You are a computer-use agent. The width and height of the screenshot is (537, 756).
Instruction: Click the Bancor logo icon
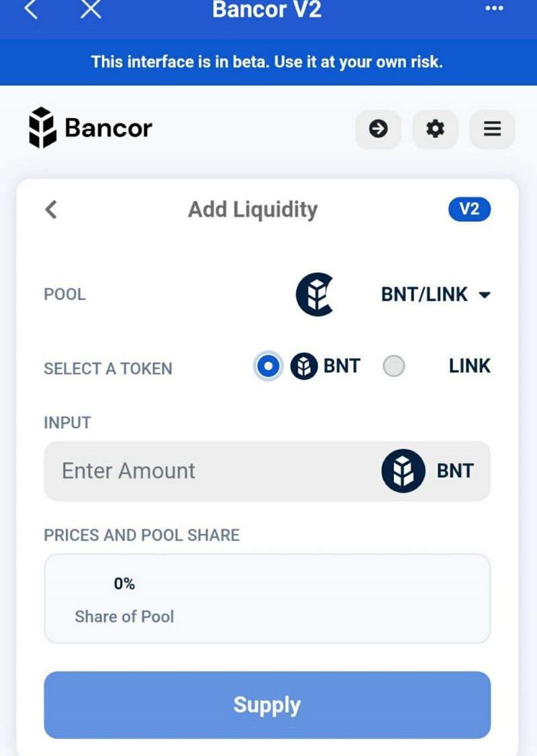42,127
